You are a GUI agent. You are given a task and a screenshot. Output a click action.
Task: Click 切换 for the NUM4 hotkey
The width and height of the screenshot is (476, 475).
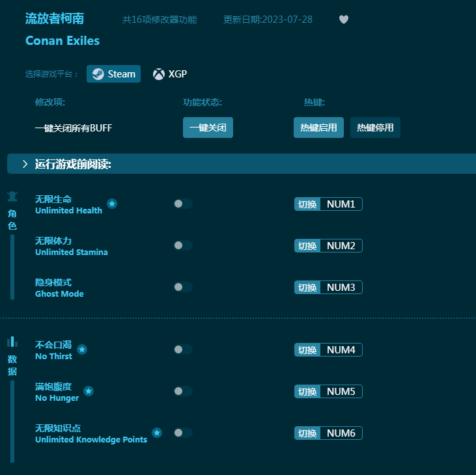(x=307, y=349)
